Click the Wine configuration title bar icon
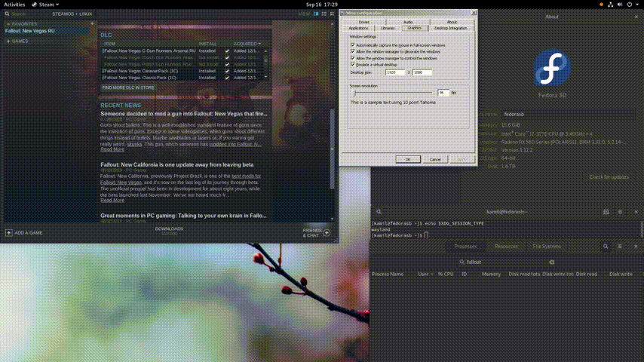Viewport: 644px width, 362px height. 343,13
